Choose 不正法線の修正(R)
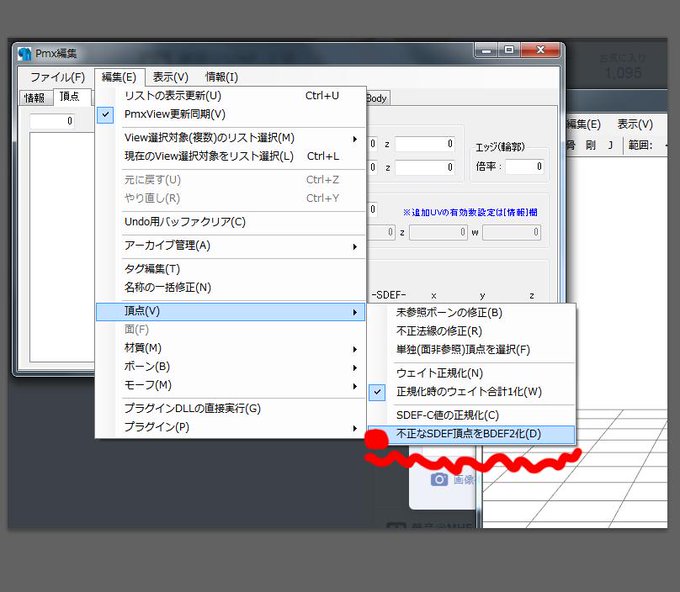Viewport: 680px width, 592px height. tap(472, 331)
